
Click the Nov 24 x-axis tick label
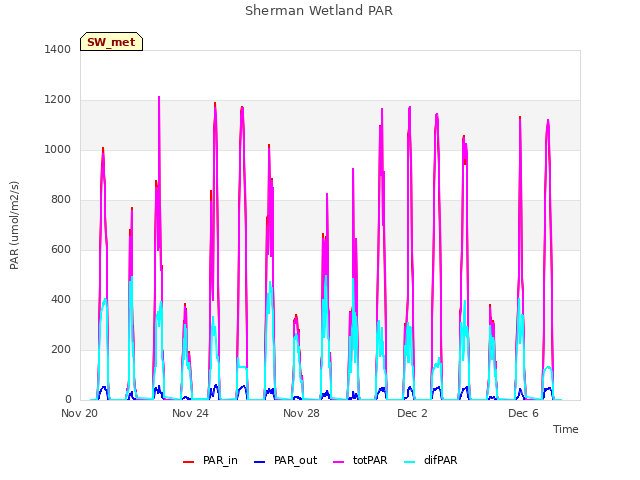click(190, 413)
